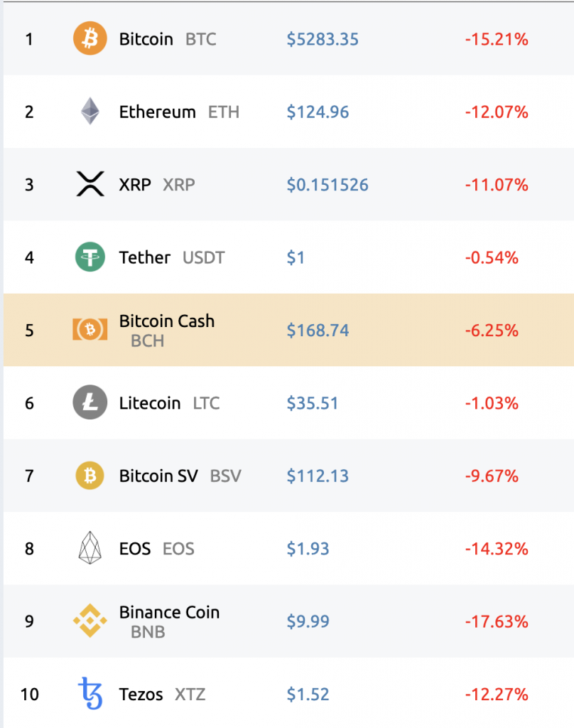Click the Bitcoin Cash logo icon

(x=90, y=330)
